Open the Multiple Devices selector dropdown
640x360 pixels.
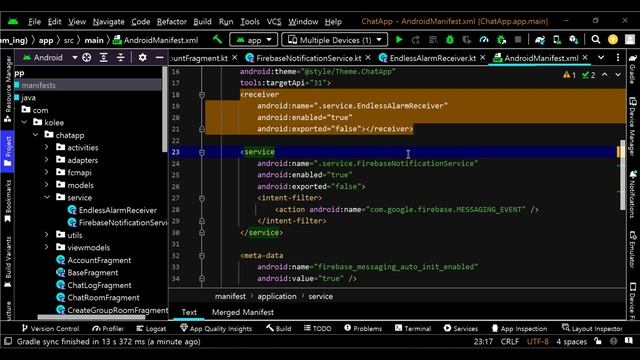pos(334,40)
